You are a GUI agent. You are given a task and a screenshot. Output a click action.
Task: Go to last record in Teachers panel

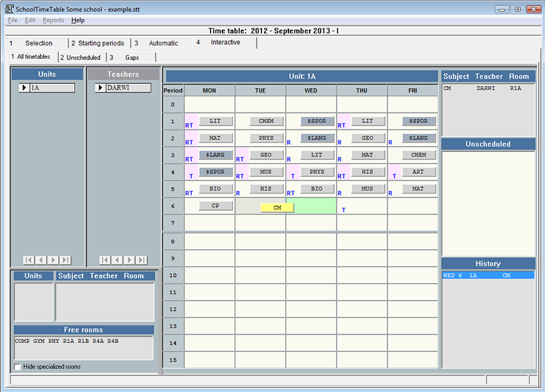[x=142, y=260]
